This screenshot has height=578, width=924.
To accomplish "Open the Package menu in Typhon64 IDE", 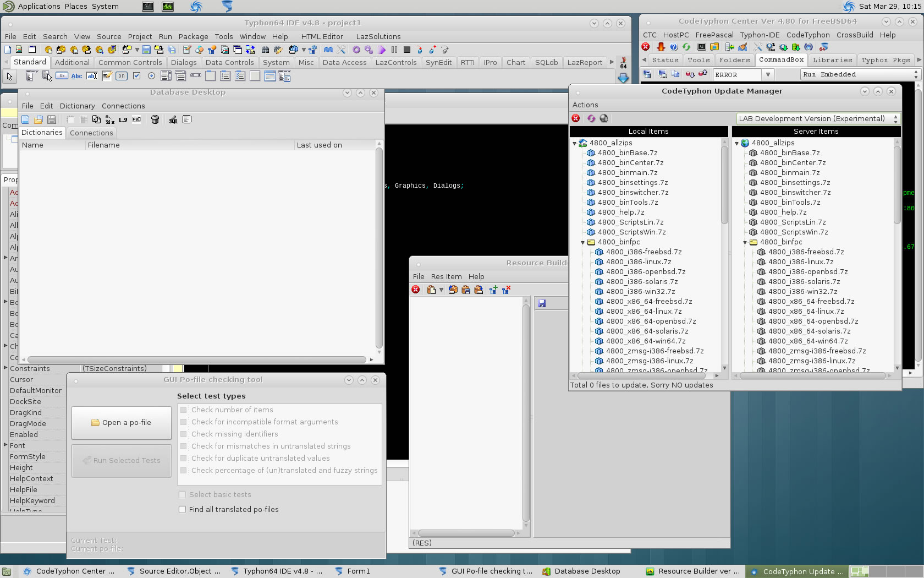I will [x=193, y=36].
